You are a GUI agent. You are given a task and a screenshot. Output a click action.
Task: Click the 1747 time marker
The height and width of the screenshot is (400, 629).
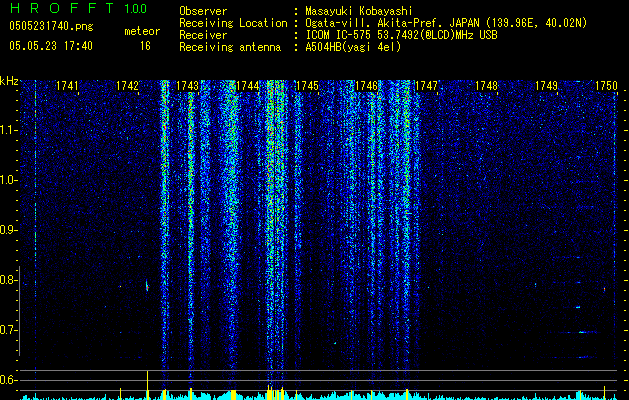point(426,85)
